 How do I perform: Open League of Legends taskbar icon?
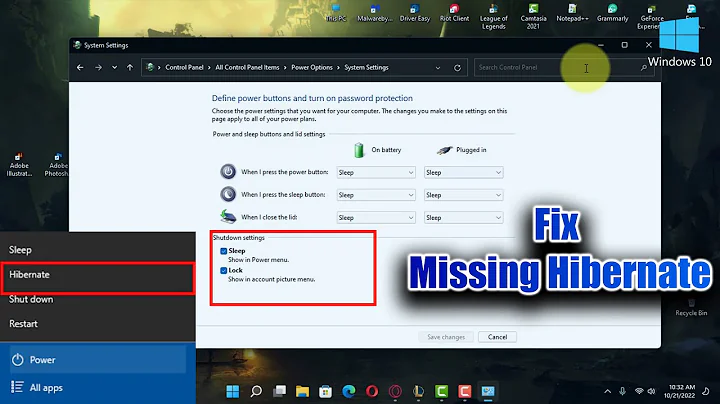[418, 391]
